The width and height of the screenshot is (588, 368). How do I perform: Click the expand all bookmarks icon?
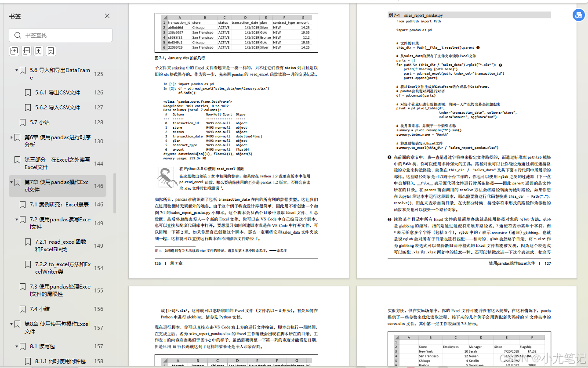[14, 51]
